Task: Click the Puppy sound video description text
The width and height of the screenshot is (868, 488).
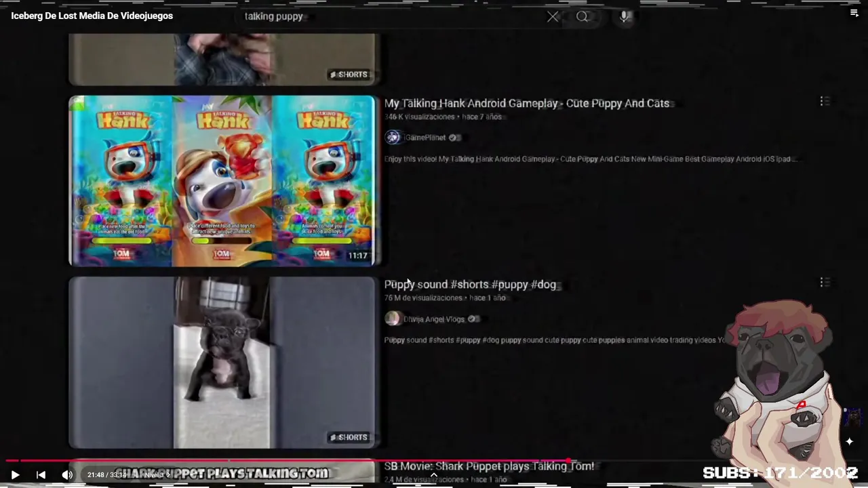Action: (x=555, y=340)
